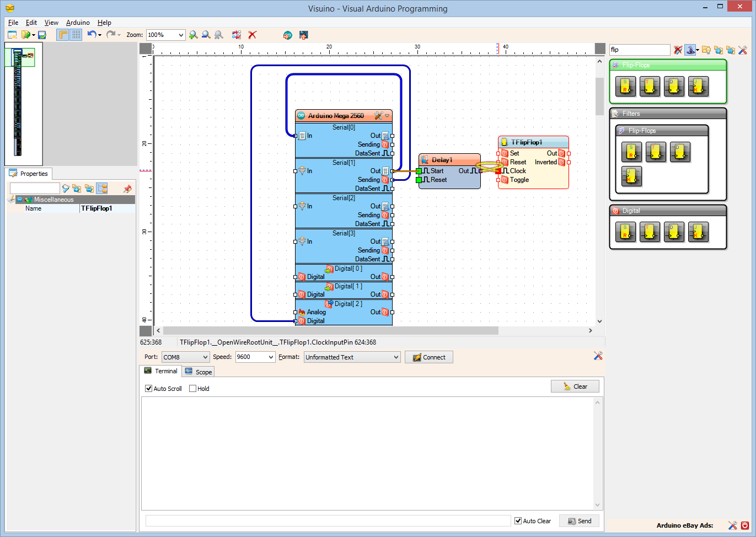
Task: Zoom in using the magnifier plus icon
Action: click(193, 35)
